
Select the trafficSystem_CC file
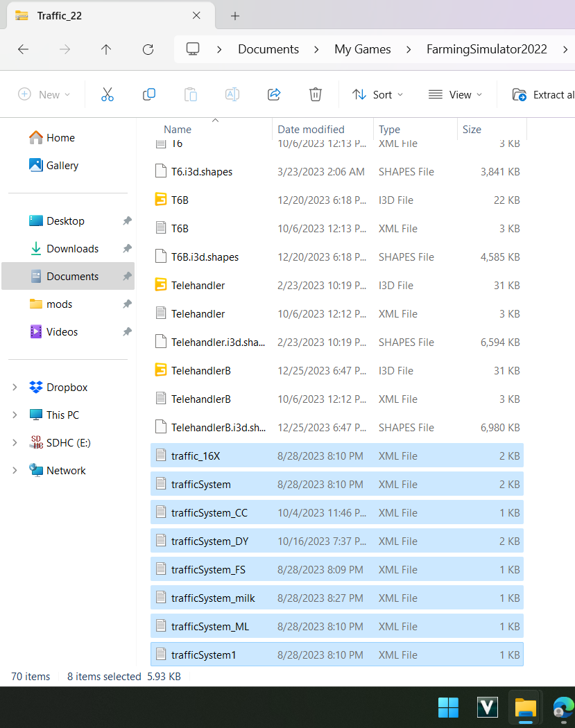336,512
